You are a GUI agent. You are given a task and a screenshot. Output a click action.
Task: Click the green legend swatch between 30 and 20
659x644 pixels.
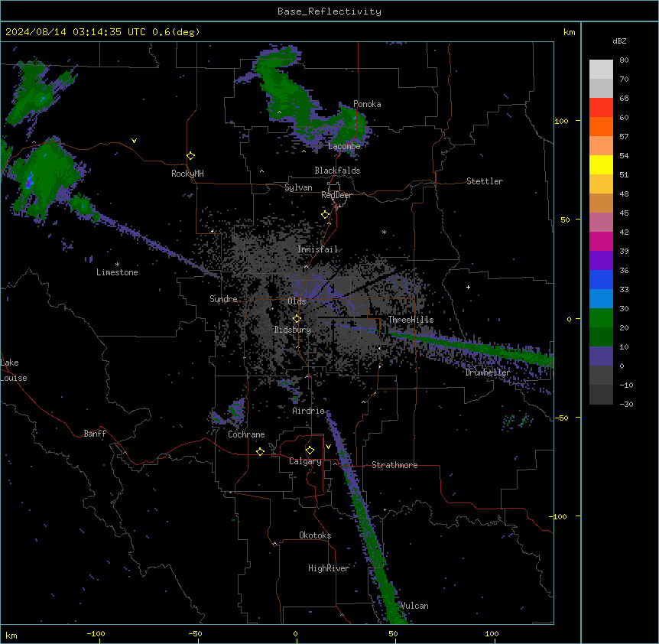(x=601, y=318)
